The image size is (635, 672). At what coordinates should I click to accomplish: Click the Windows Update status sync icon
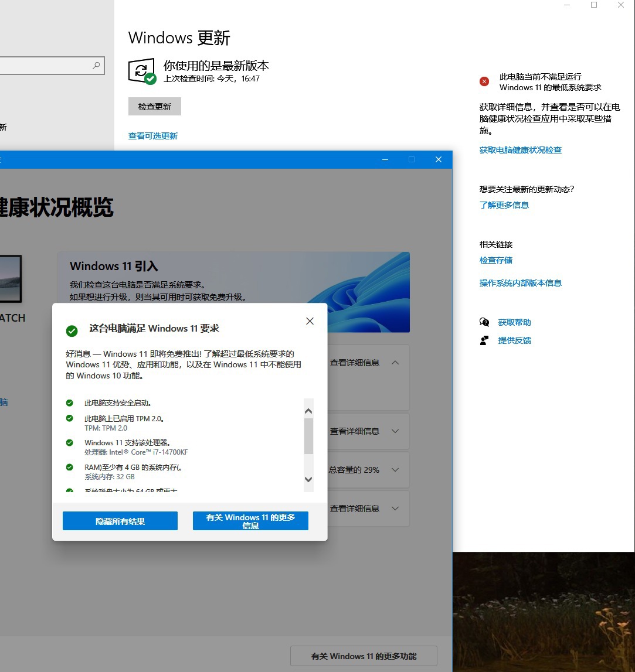coord(142,71)
